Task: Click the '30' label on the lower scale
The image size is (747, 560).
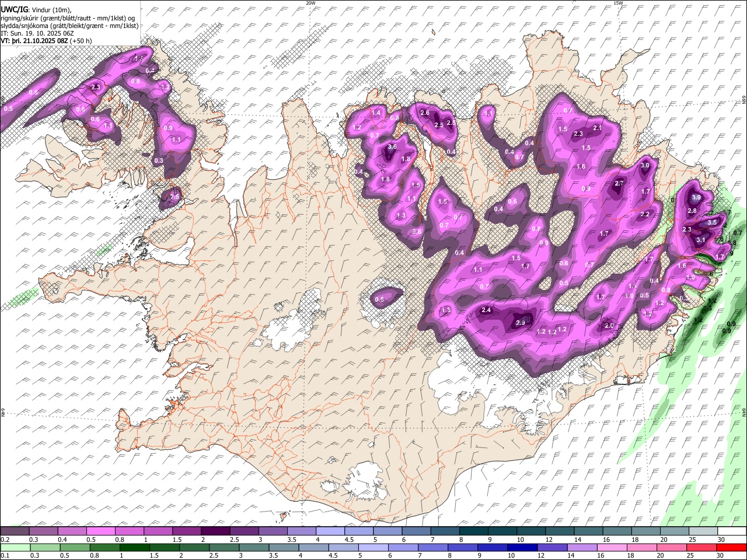Action: (720, 555)
